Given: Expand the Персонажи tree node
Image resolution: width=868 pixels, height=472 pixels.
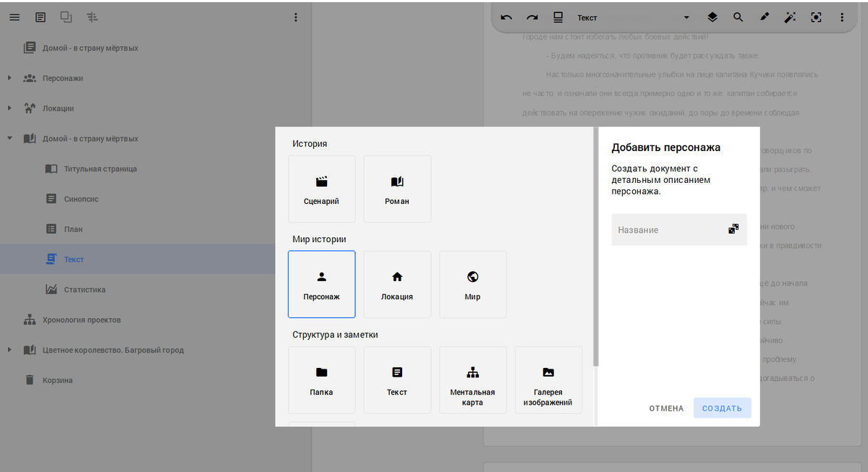Looking at the screenshot, I should click(9, 78).
